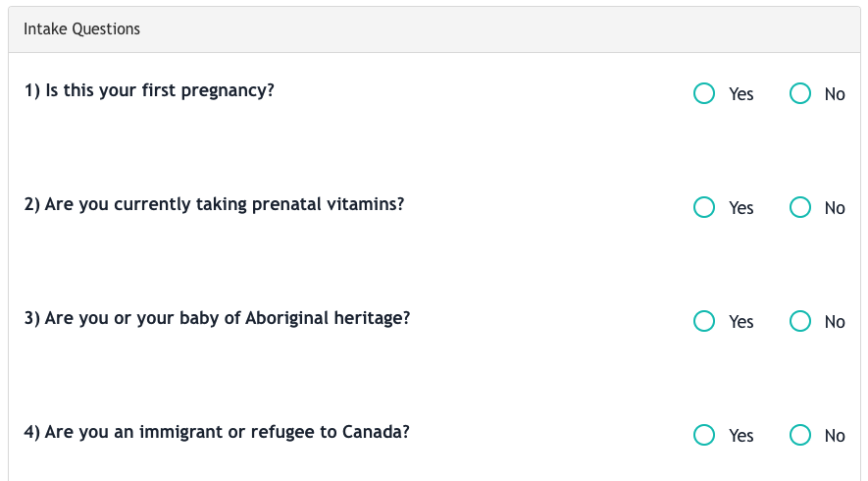868x481 pixels.
Task: Click the 'Yes' label text beside first pregnancy
Action: point(741,94)
